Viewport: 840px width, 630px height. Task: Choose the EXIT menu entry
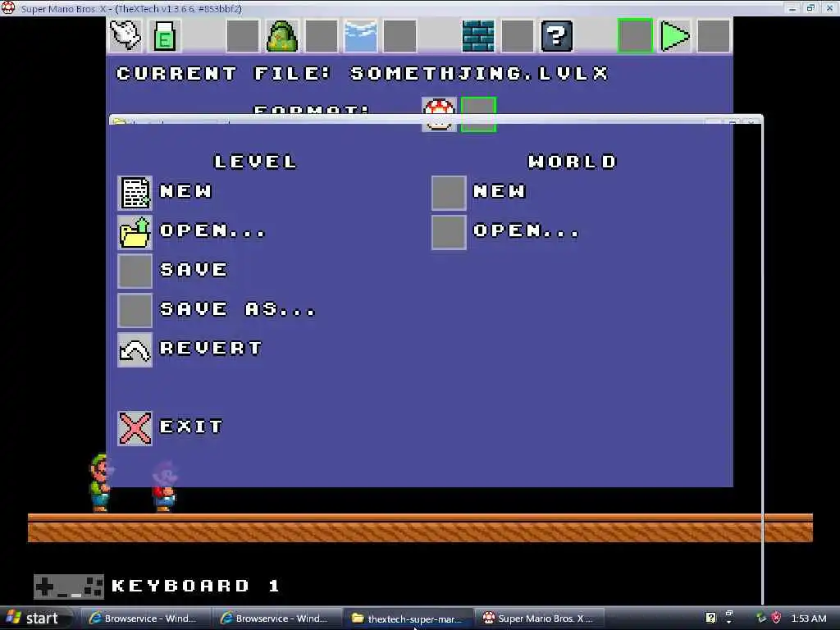point(191,426)
